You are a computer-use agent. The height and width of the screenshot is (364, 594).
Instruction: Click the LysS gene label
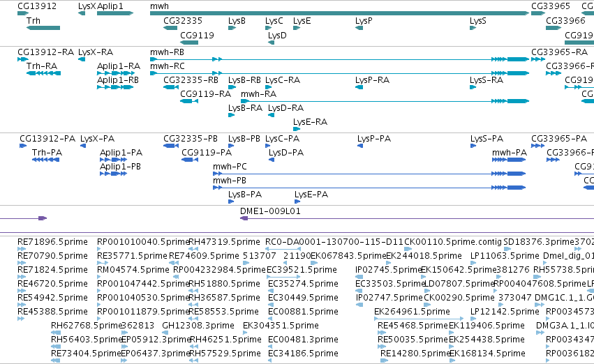(x=477, y=21)
